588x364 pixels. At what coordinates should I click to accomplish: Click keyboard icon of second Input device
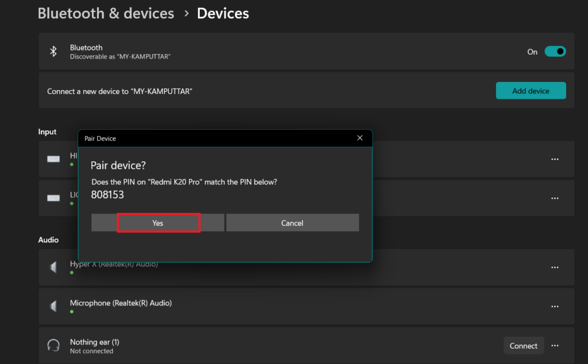(x=53, y=198)
